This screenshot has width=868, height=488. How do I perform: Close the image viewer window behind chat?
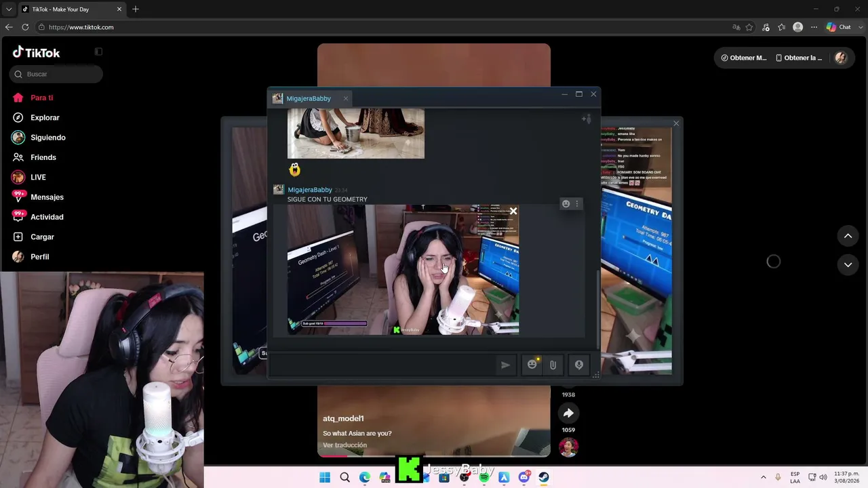point(675,123)
